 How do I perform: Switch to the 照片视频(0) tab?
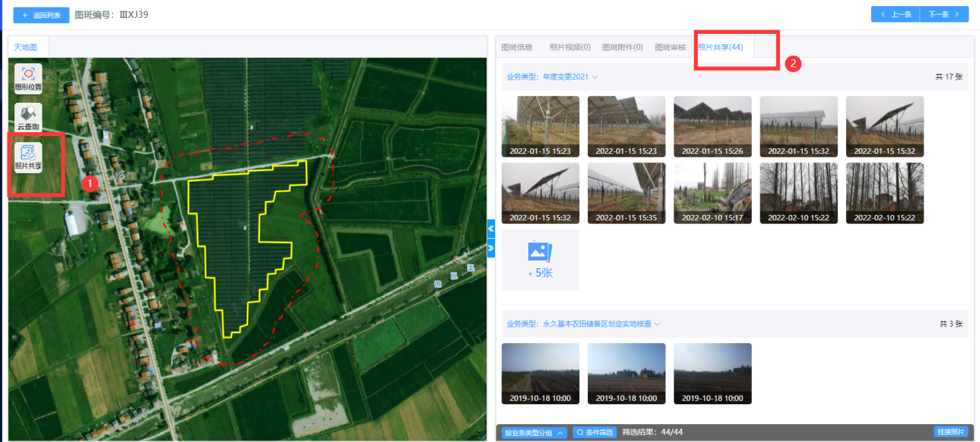(x=570, y=47)
